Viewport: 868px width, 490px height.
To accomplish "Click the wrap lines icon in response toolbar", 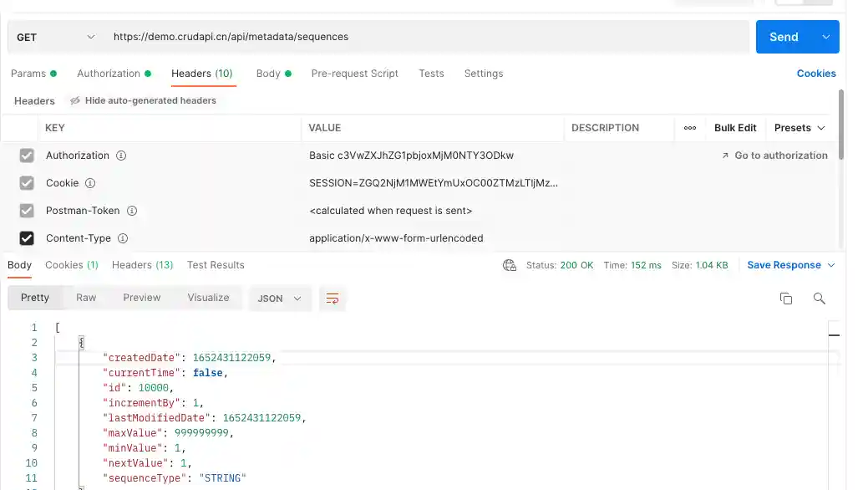I will (x=332, y=299).
